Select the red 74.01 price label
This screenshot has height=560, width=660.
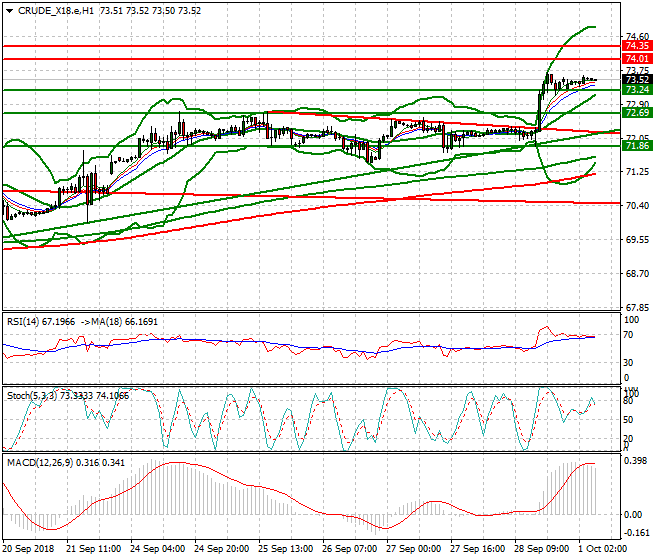[x=637, y=59]
